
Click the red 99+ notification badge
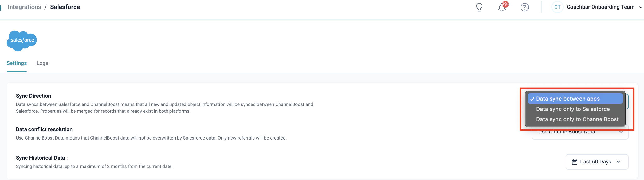coord(505,4)
